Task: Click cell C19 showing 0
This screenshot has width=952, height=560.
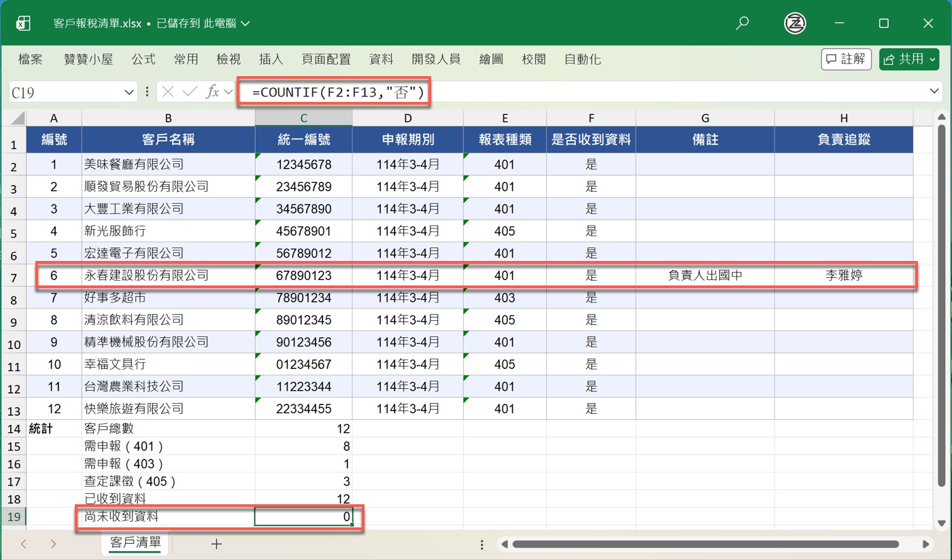Action: (304, 517)
